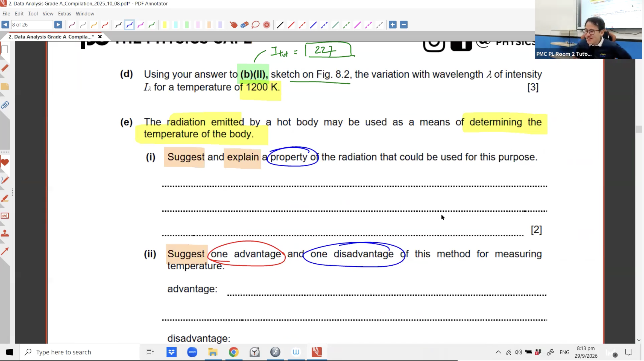Image resolution: width=644 pixels, height=361 pixels.
Task: Open the favorites heart sidebar icon
Action: tap(5, 162)
